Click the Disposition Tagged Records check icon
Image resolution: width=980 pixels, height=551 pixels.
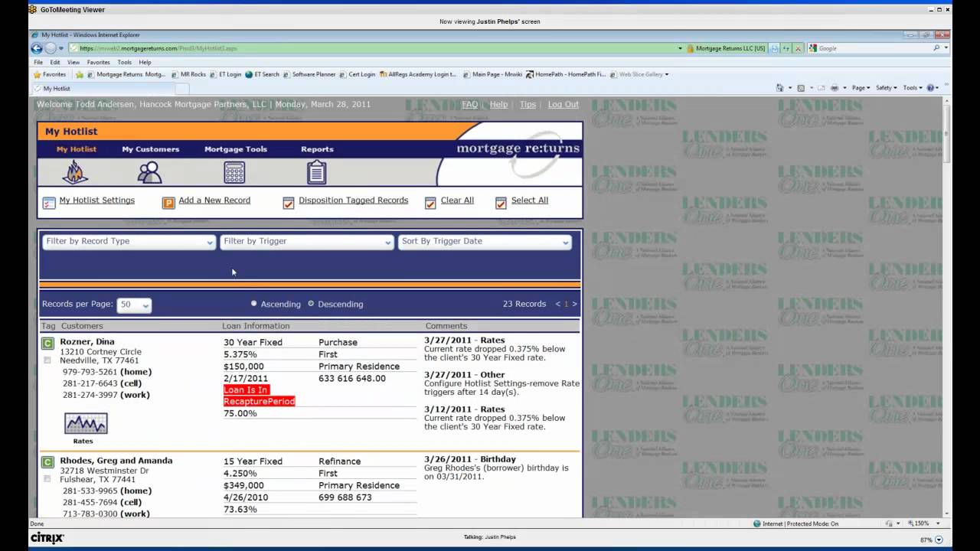coord(289,203)
